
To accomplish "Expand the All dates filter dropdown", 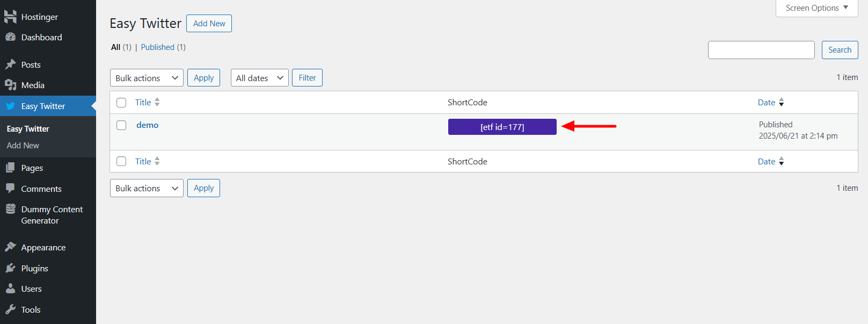I will pos(259,77).
